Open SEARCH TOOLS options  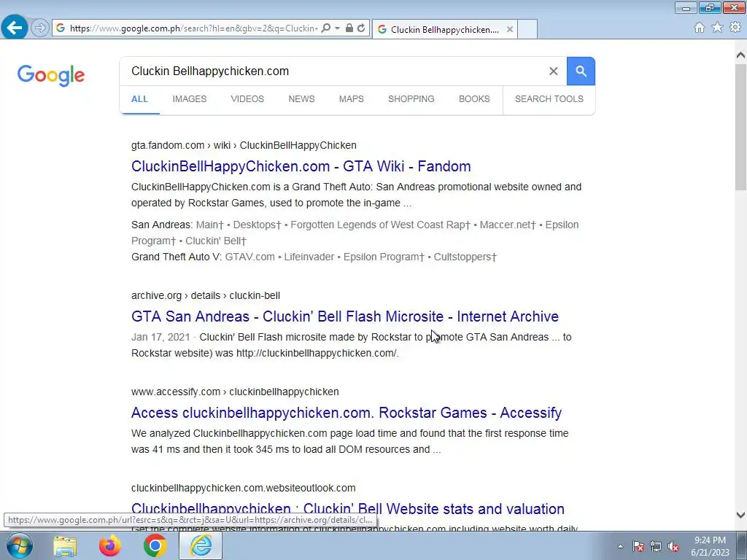click(x=549, y=99)
